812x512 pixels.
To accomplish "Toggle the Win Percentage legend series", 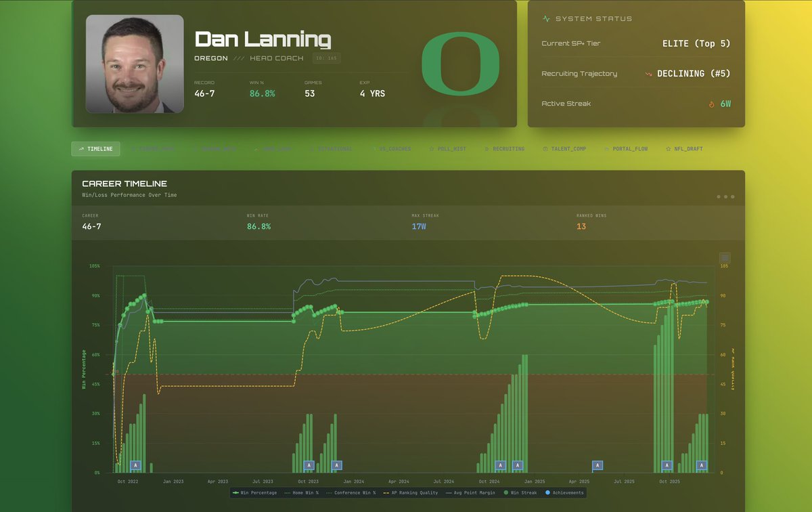I will 254,492.
